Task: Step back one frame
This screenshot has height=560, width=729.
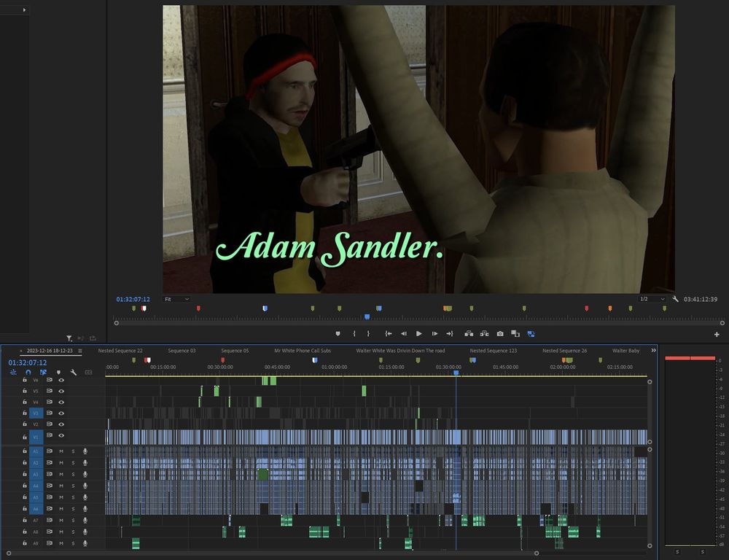Action: pos(404,333)
